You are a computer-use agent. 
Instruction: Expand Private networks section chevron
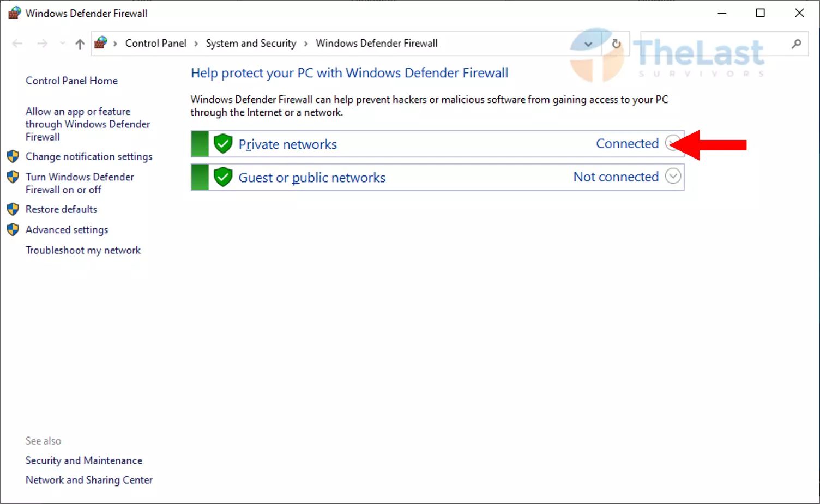[673, 144]
